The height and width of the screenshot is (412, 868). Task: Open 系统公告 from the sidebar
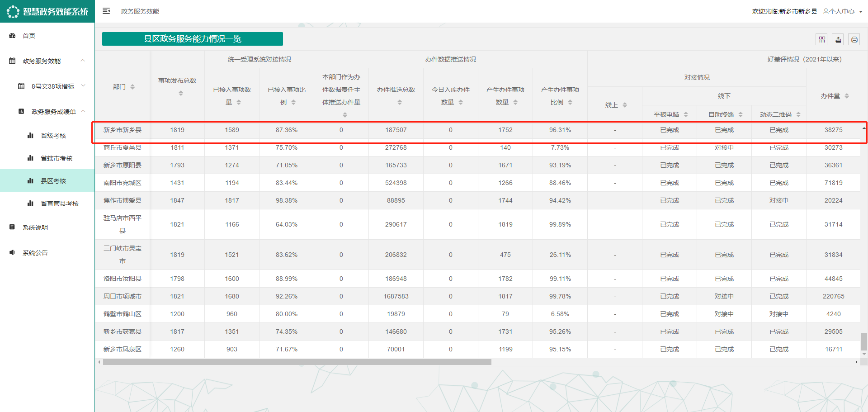35,253
